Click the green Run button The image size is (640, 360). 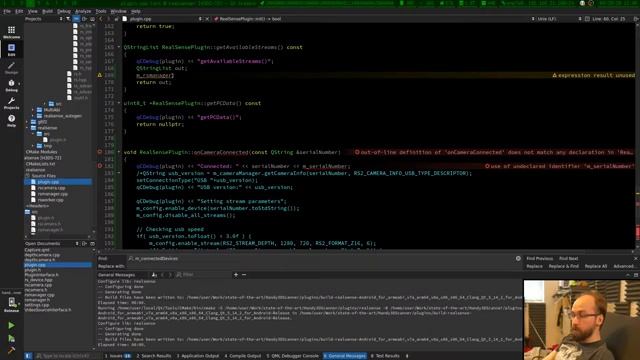[11, 325]
